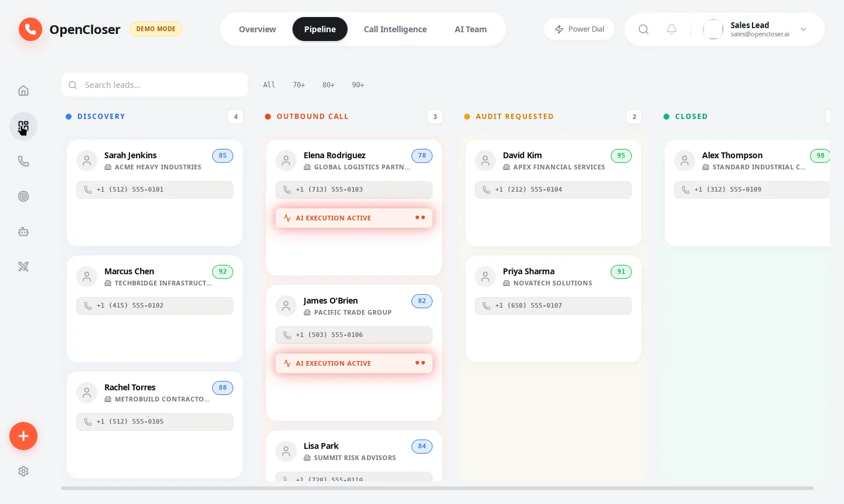Click Marcus Chen's score badge 92
This screenshot has width=844, height=504.
pyautogui.click(x=223, y=272)
